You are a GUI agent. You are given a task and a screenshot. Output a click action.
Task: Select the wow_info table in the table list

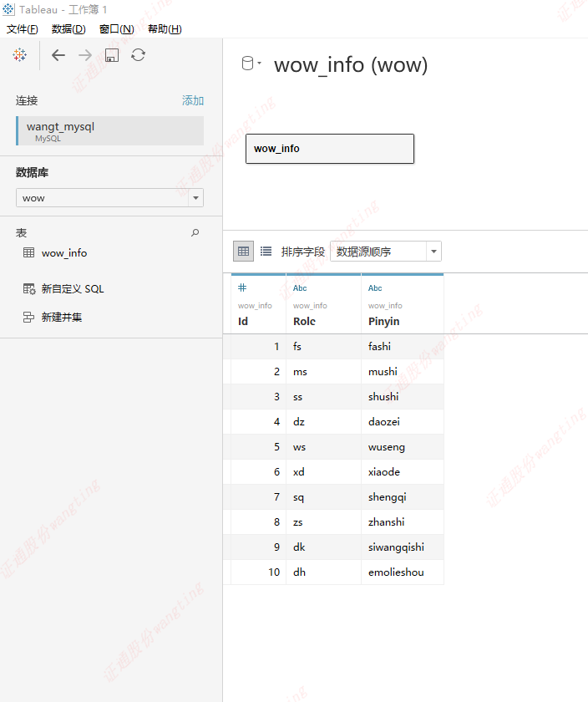64,253
